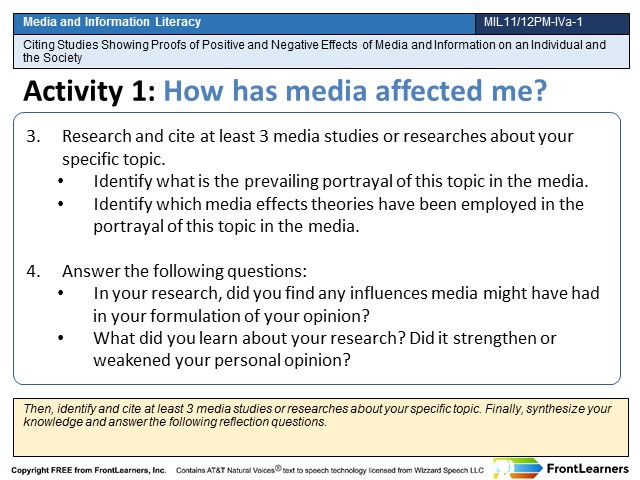Click item 3 'Research and cite at least 3' text
Image resolution: width=640 pixels, height=480 pixels.
(318, 147)
